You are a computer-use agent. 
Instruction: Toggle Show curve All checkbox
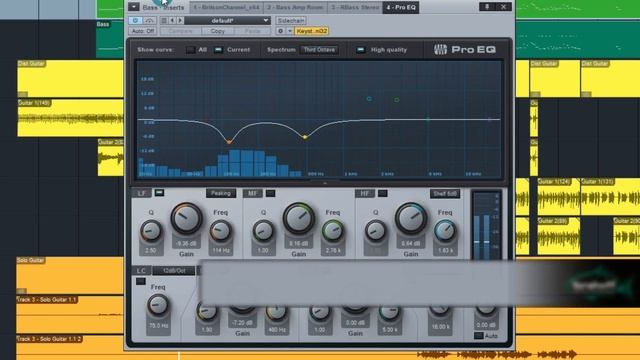190,50
